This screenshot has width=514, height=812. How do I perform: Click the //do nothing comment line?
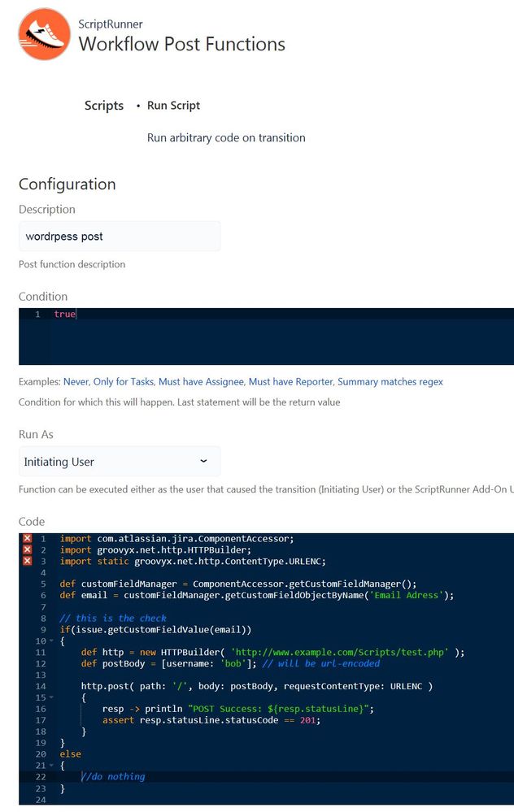point(113,777)
